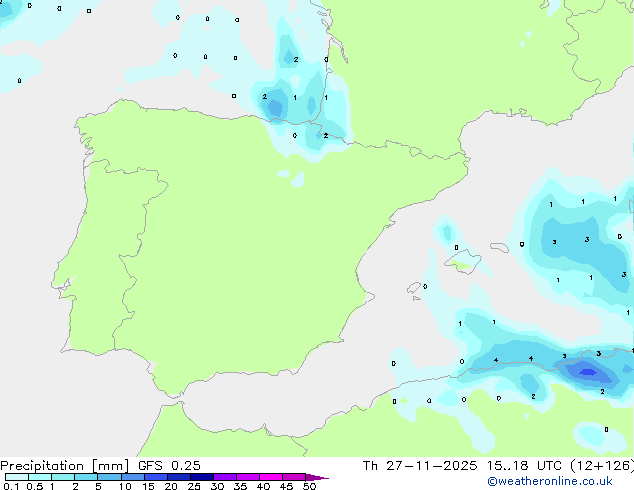The width and height of the screenshot is (634, 490).
Task: Click Mallorca island on the map
Action: [x=463, y=262]
